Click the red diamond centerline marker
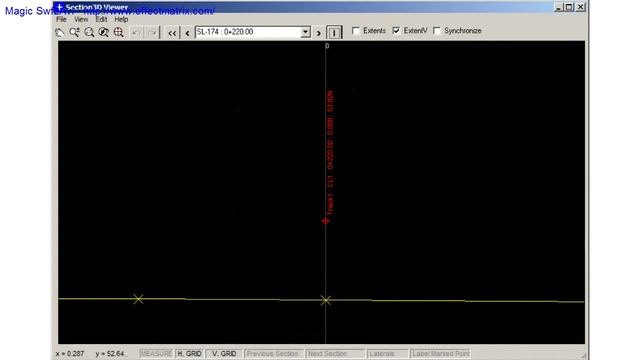 pos(325,221)
